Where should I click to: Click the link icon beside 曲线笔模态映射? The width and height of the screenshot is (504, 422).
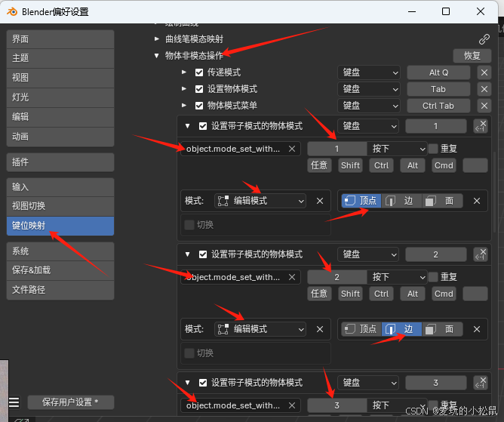[484, 39]
